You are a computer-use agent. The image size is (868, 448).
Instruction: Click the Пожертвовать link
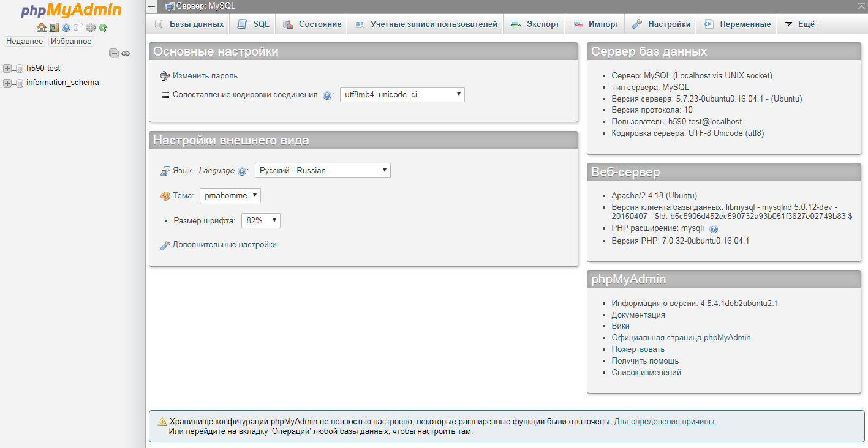(x=638, y=349)
